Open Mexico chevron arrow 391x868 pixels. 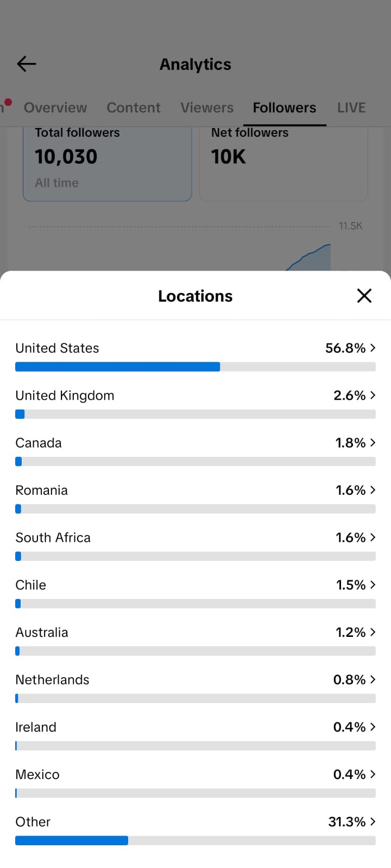[x=373, y=774]
